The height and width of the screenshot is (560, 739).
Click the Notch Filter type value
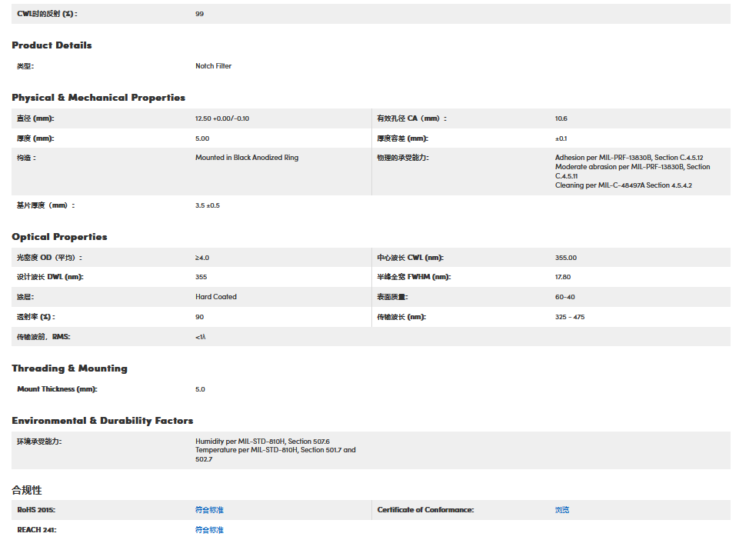(213, 66)
